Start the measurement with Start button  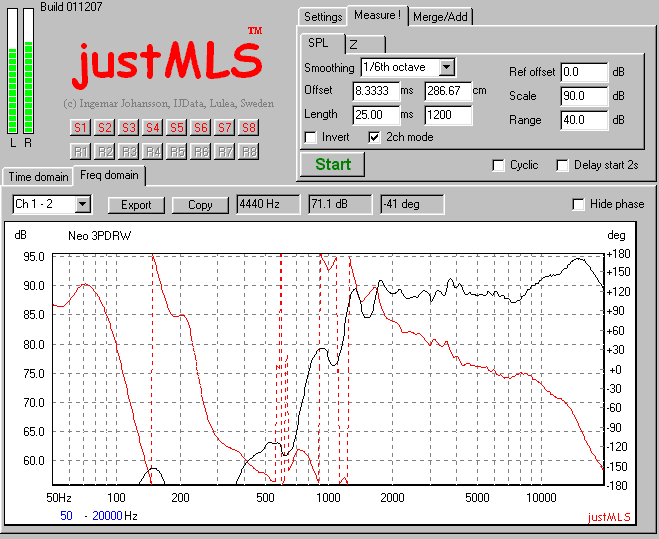[x=332, y=164]
